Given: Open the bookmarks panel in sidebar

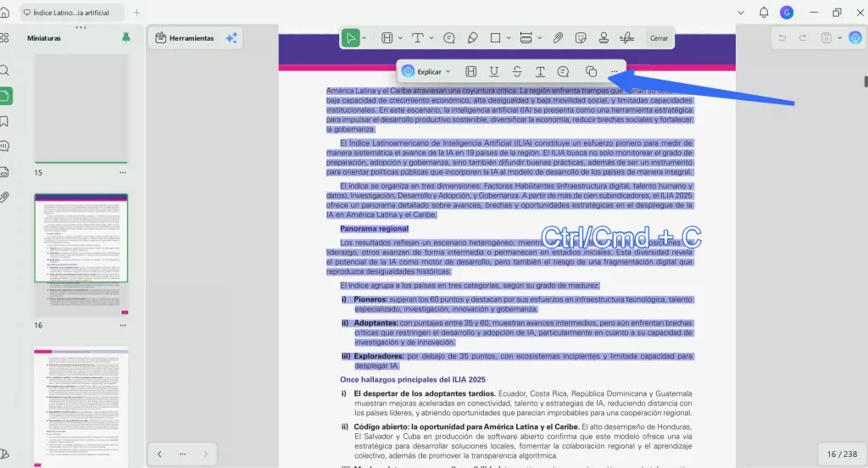Looking at the screenshot, I should tap(4, 121).
